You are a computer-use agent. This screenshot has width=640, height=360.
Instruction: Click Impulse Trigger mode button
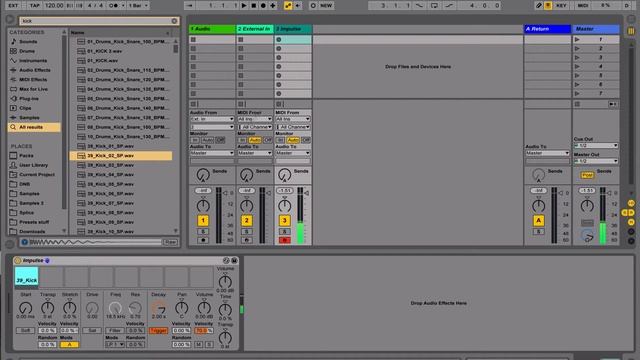tap(158, 331)
